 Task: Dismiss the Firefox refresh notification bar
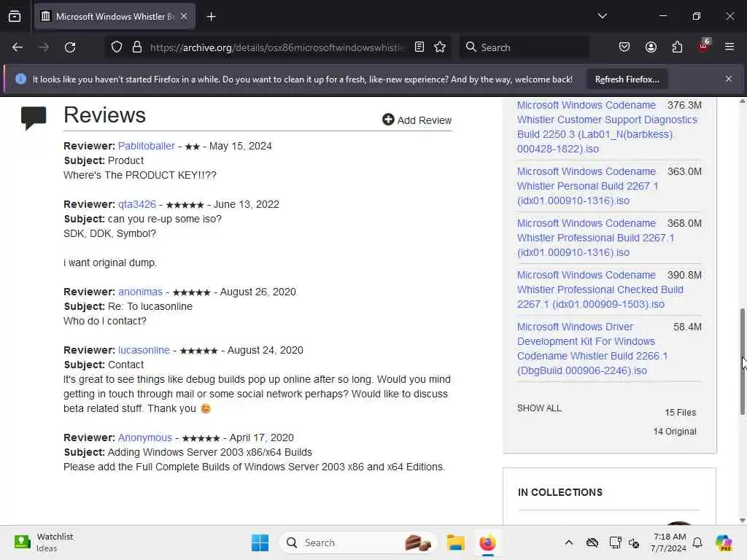729,79
